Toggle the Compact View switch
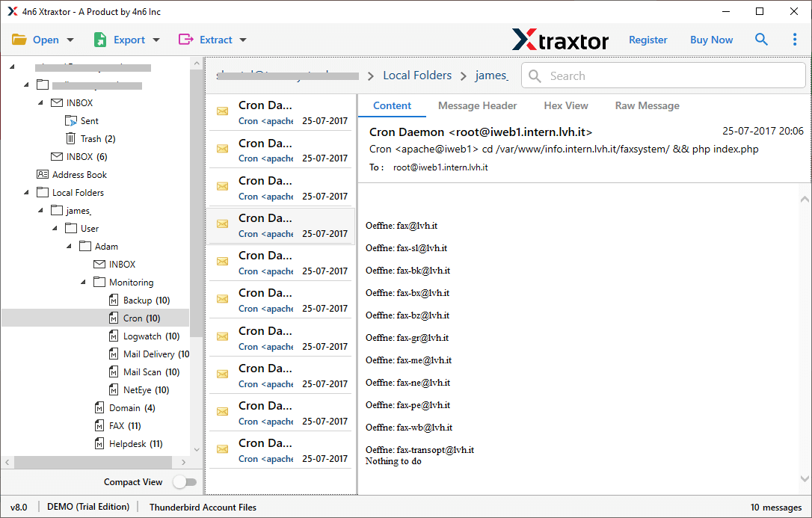This screenshot has width=812, height=518. tap(185, 482)
